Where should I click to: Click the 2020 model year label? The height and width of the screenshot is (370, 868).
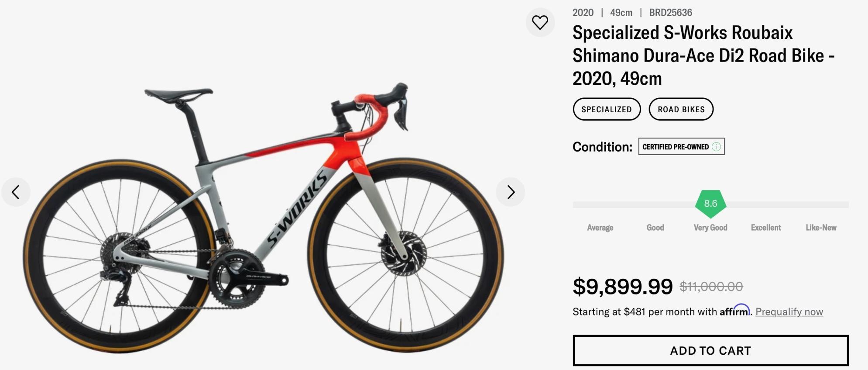tap(583, 13)
